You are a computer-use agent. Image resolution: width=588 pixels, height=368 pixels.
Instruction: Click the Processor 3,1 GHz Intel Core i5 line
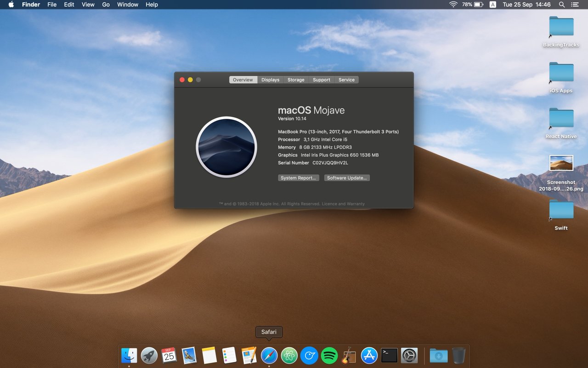312,139
